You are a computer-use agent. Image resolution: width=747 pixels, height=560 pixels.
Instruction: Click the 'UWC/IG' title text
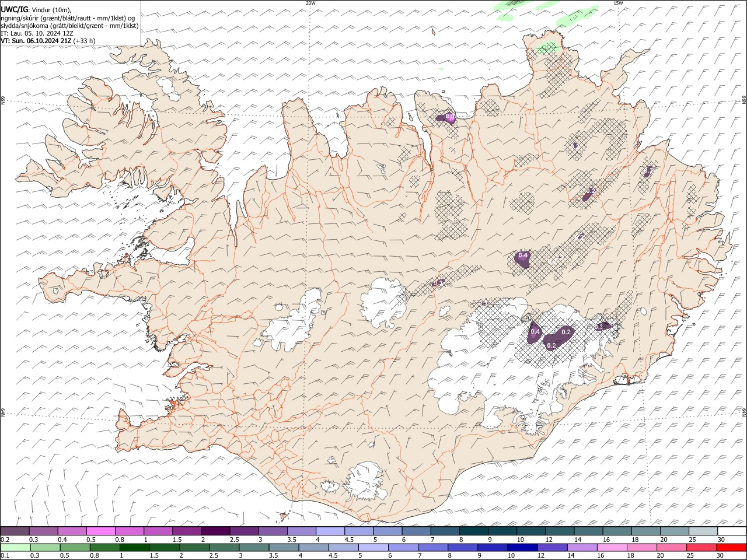(x=15, y=10)
